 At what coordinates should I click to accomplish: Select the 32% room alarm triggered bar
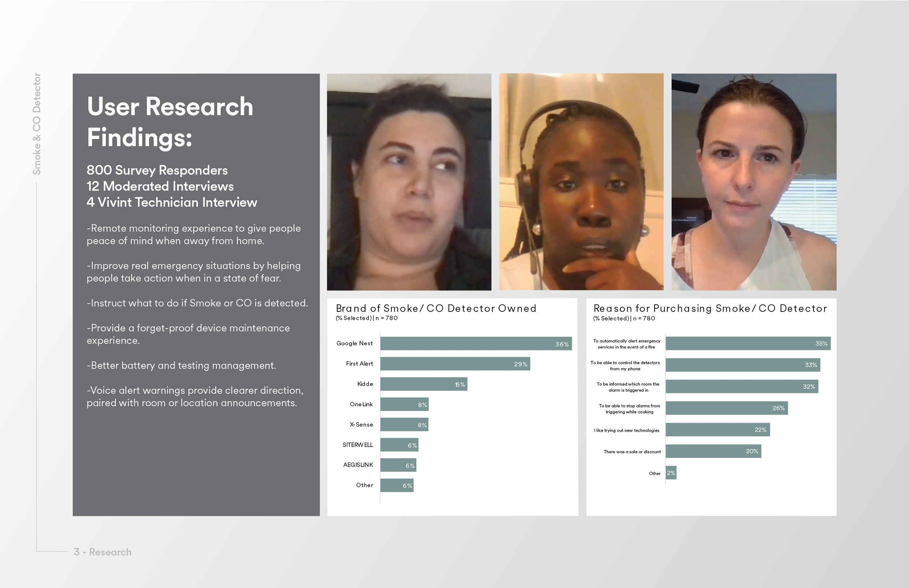742,386
